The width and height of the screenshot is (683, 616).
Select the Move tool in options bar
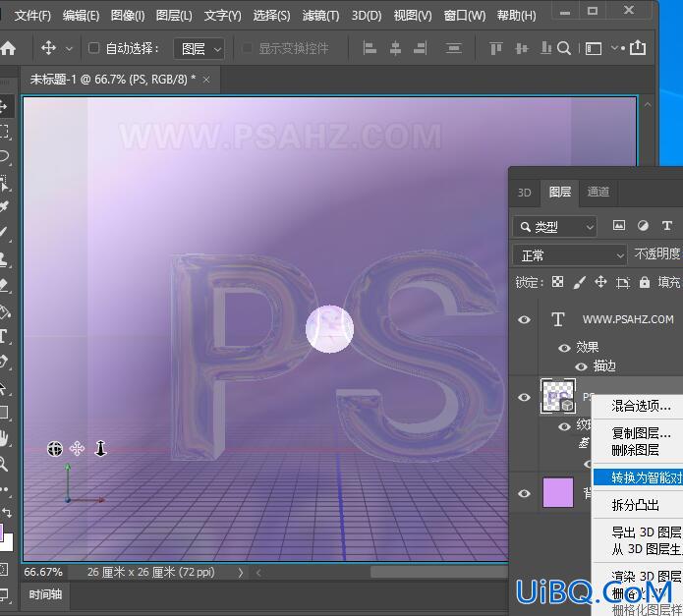tap(48, 48)
